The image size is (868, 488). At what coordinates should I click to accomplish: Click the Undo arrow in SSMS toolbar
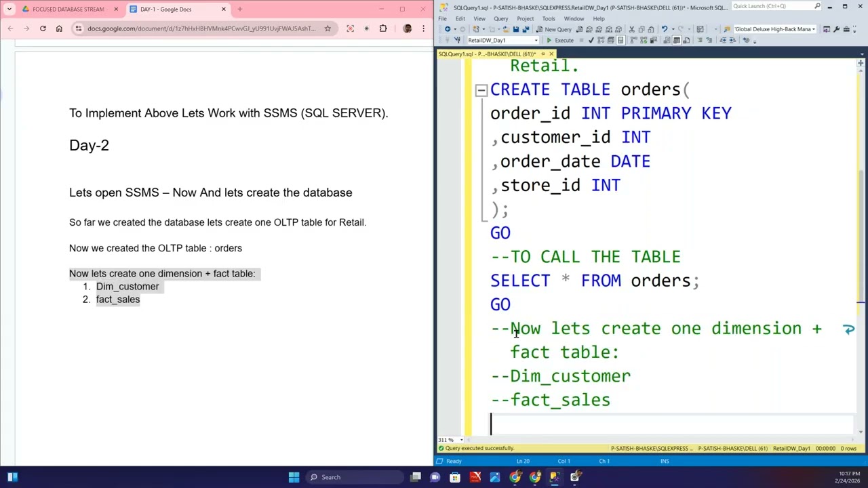click(x=665, y=29)
